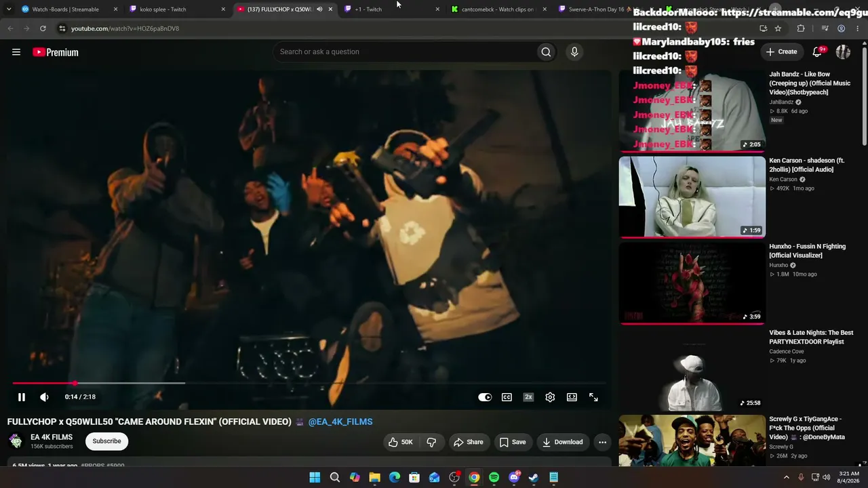Viewport: 868px width, 488px height.
Task: Subscribe to EA 4K FILMS
Action: 106,441
